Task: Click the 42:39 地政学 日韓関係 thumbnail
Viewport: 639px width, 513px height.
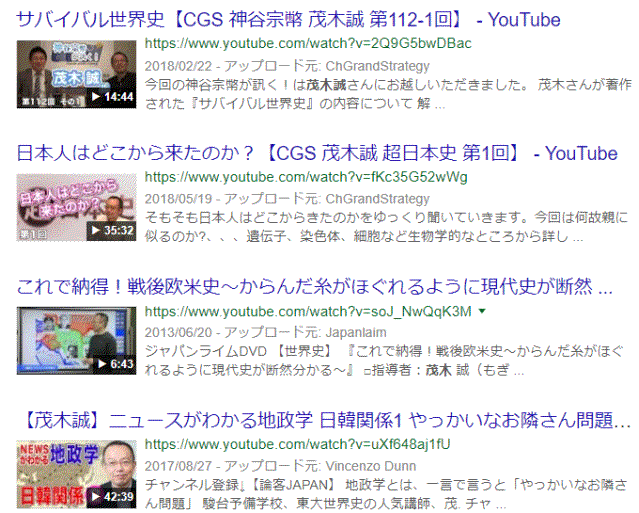Action: point(76,474)
